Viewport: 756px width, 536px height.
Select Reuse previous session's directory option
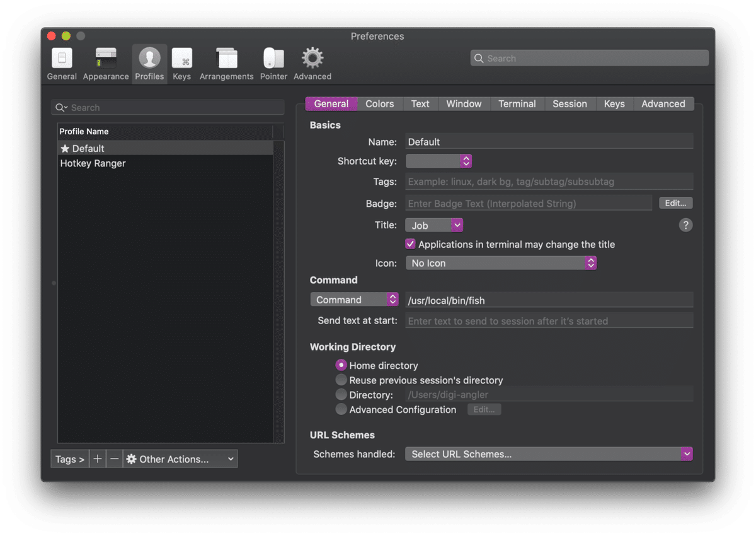341,380
